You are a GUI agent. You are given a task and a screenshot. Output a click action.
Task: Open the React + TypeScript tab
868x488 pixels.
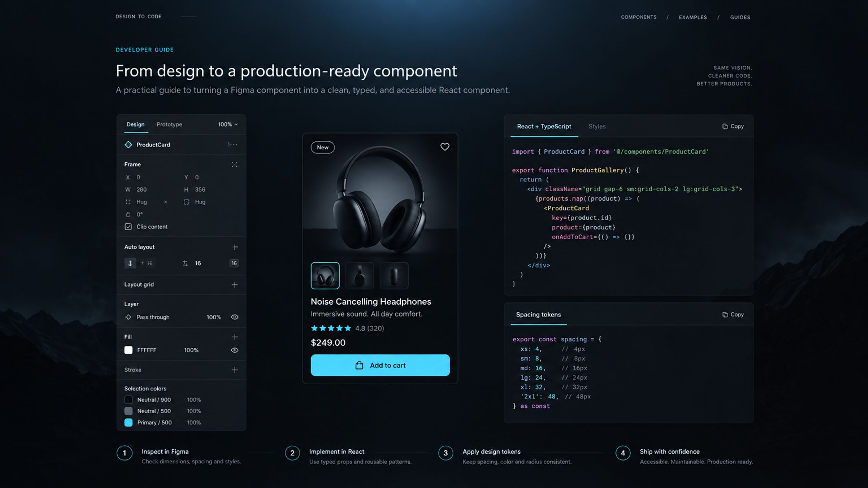click(x=544, y=126)
